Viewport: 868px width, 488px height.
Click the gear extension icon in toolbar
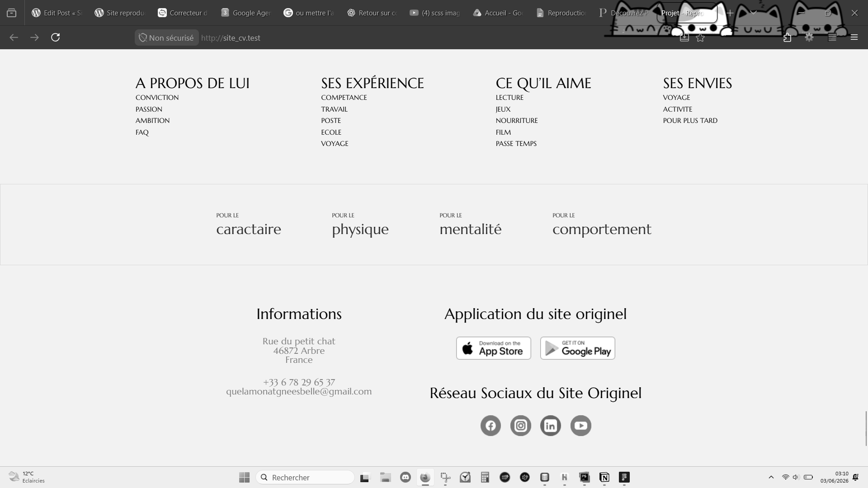(x=809, y=38)
